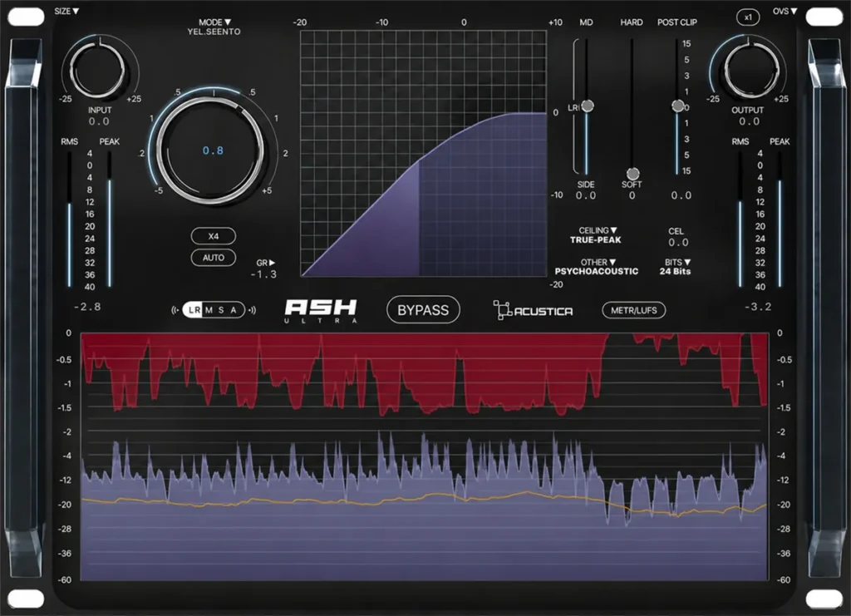
Task: Select A channel mode
Action: (234, 310)
